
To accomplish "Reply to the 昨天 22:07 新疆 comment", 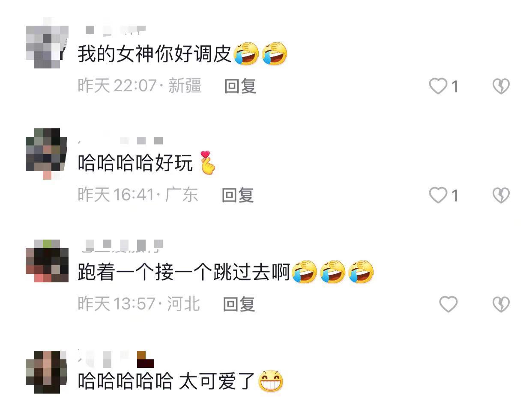I will [x=240, y=86].
